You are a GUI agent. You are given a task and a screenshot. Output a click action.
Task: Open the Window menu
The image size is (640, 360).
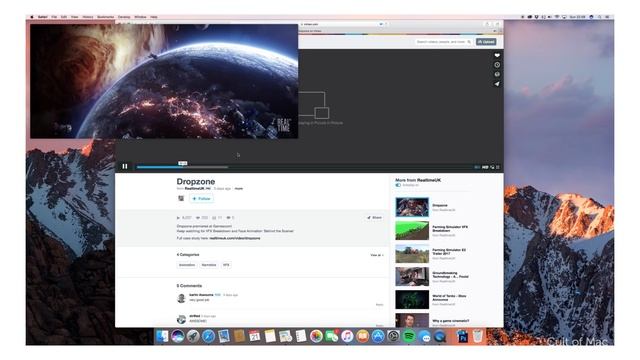[140, 17]
